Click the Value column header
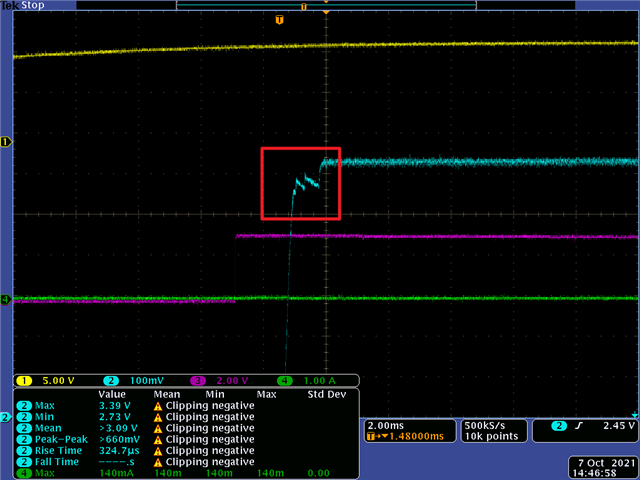 click(x=112, y=394)
